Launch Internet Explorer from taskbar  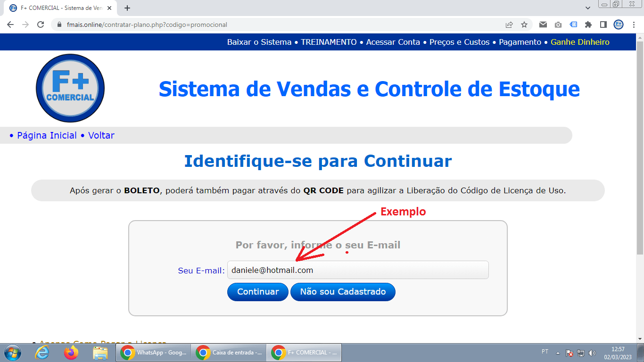[x=42, y=353]
